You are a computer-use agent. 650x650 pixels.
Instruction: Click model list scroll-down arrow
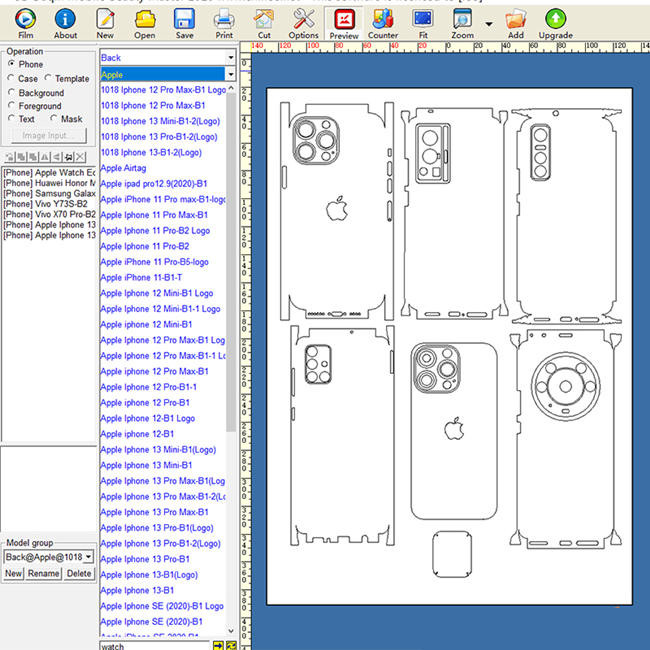[231, 631]
